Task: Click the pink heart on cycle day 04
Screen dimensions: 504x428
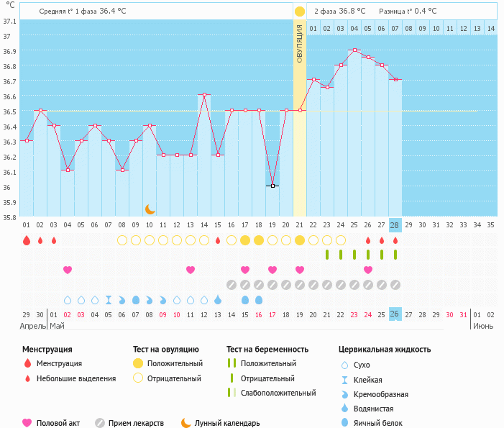Action: coord(68,270)
